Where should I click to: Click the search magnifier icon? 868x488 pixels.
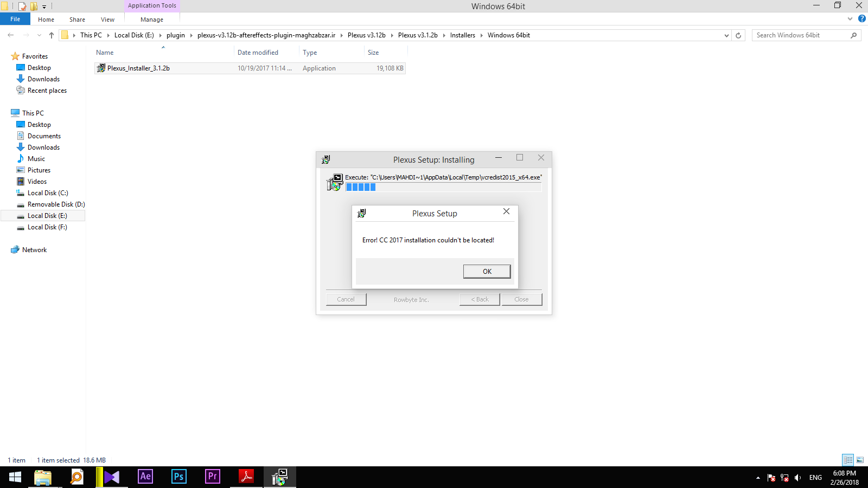click(854, 35)
